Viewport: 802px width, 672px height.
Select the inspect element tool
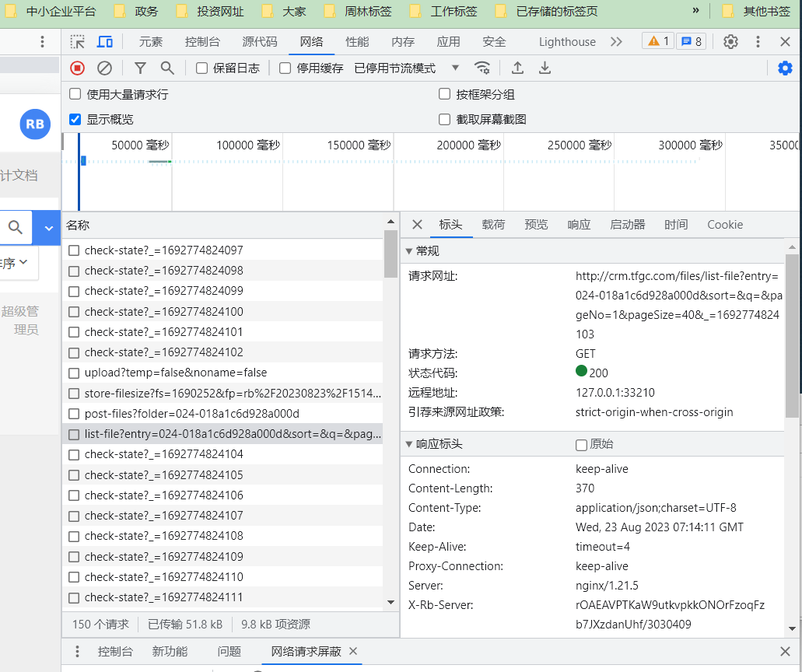(76, 41)
